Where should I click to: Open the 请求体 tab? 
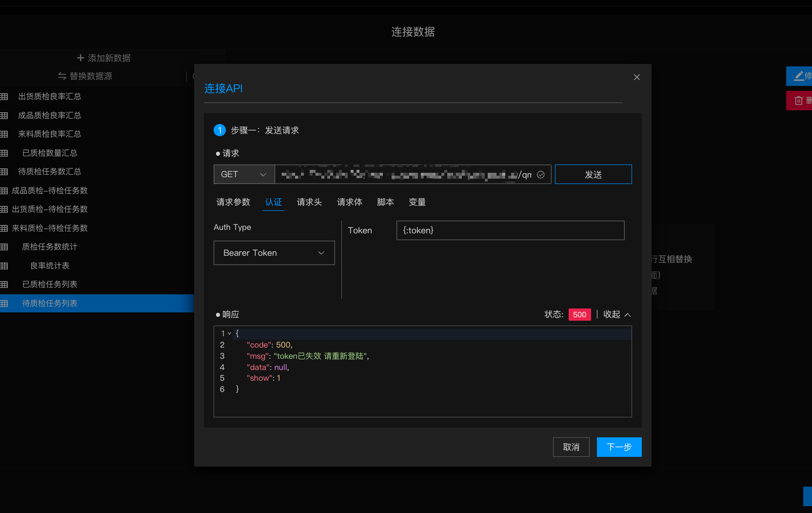[x=349, y=202]
